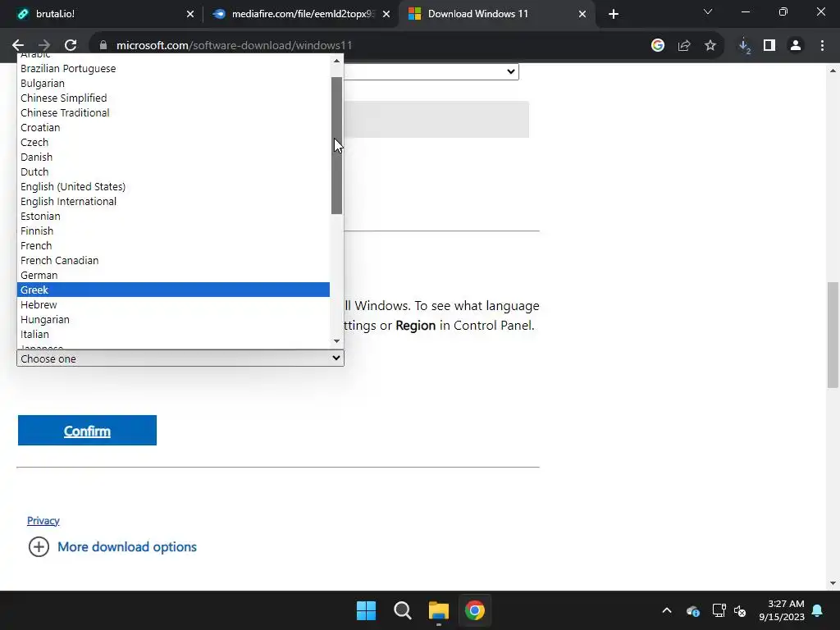Select Hebrew from the language list
Screen dimensions: 840x630
(x=173, y=304)
